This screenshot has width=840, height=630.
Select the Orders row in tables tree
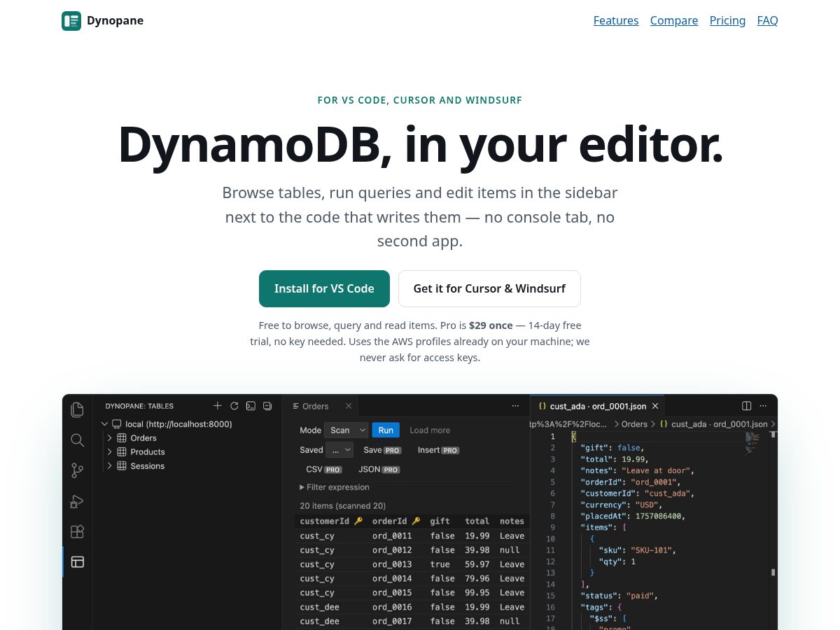click(x=187, y=438)
